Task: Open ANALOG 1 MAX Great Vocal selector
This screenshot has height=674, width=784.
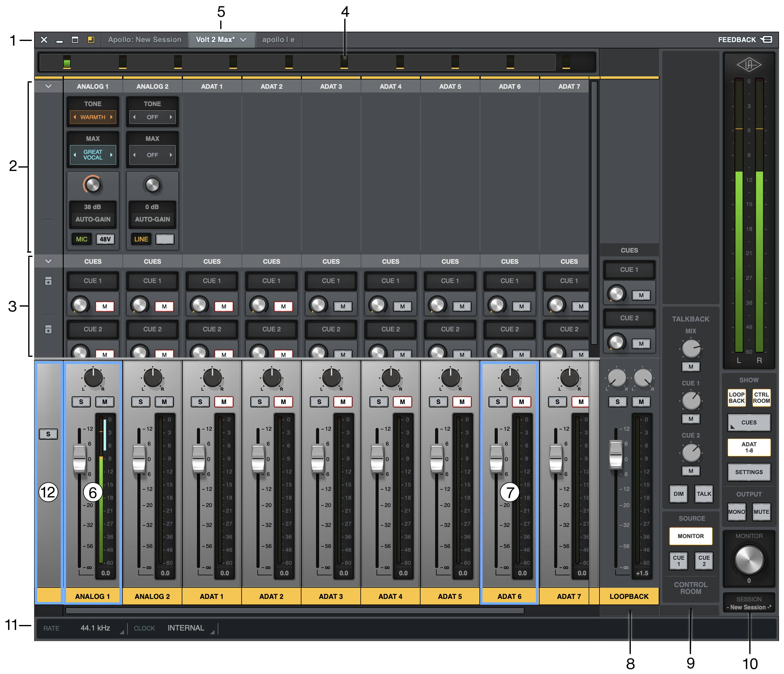Action: tap(93, 155)
